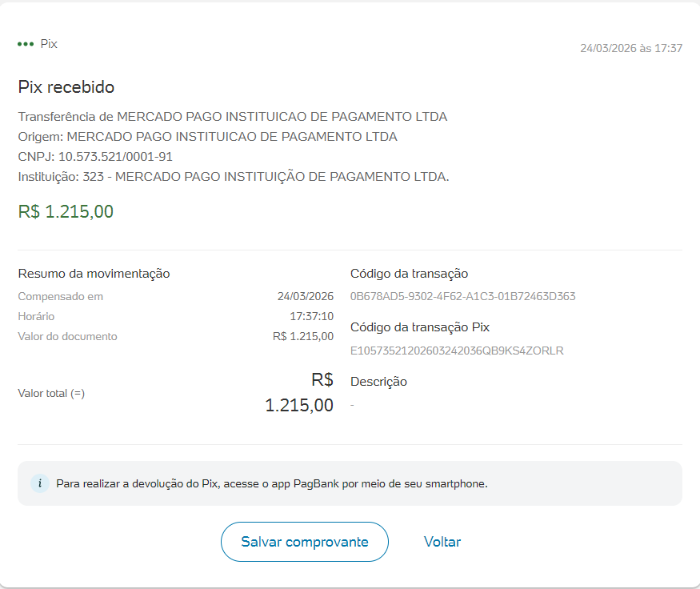Select the CNPJ 10.573.521/0001-91 text

coord(95,157)
